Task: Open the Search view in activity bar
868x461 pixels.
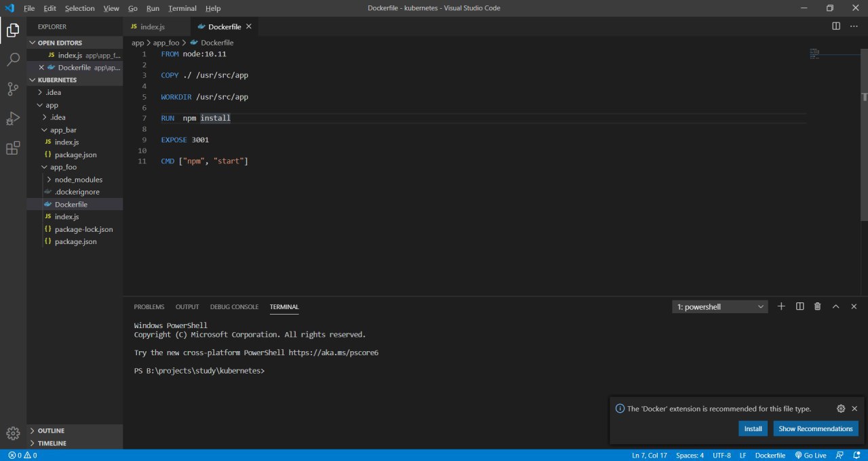Action: pos(13,60)
